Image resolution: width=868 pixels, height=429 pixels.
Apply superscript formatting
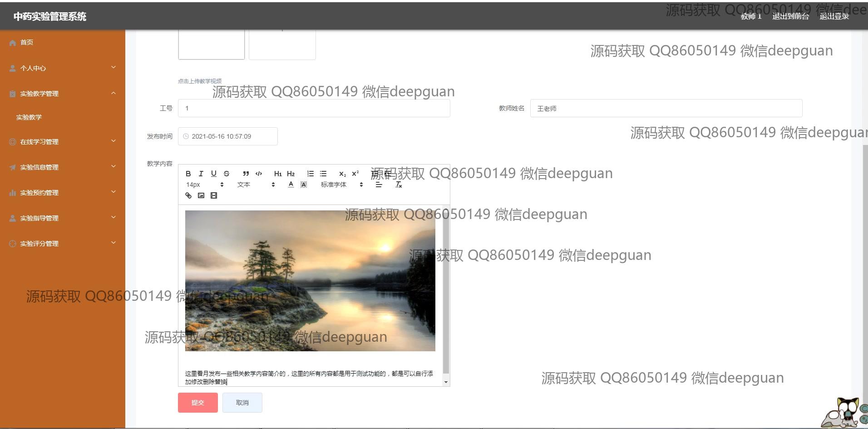point(355,174)
